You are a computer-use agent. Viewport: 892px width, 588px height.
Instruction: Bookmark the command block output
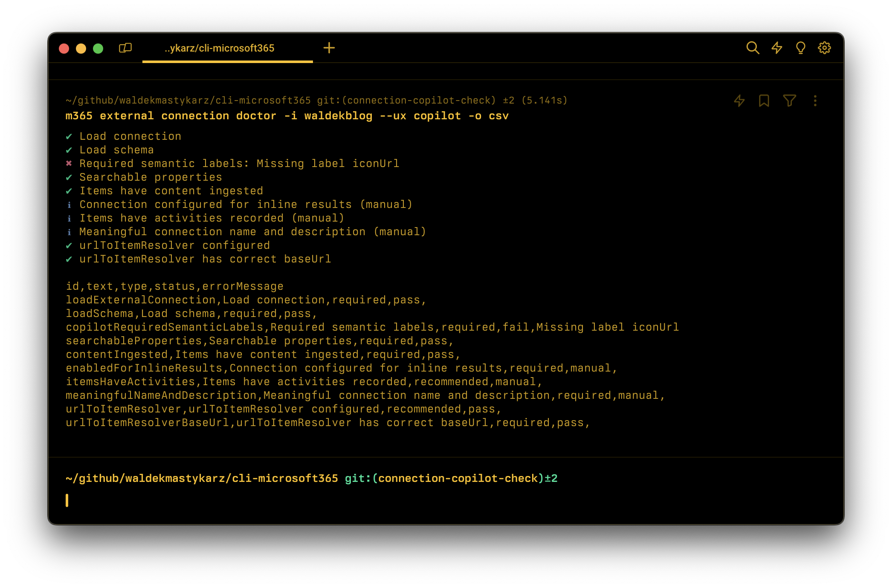764,101
